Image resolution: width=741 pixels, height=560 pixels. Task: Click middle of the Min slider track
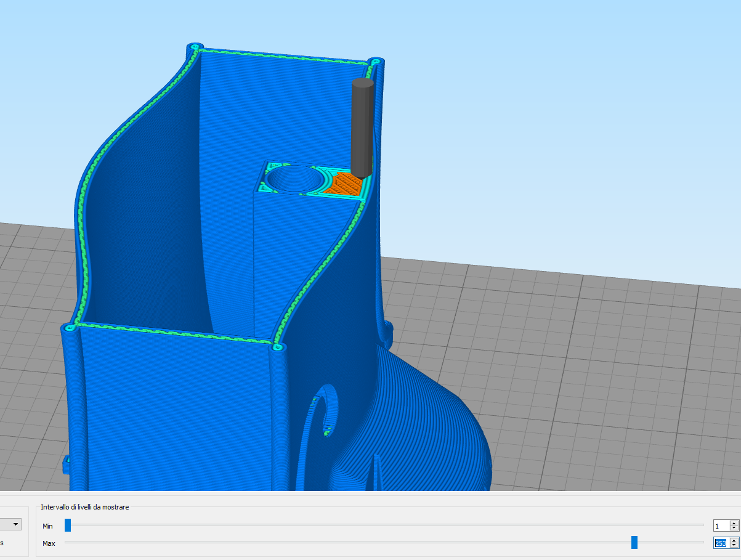(x=384, y=525)
